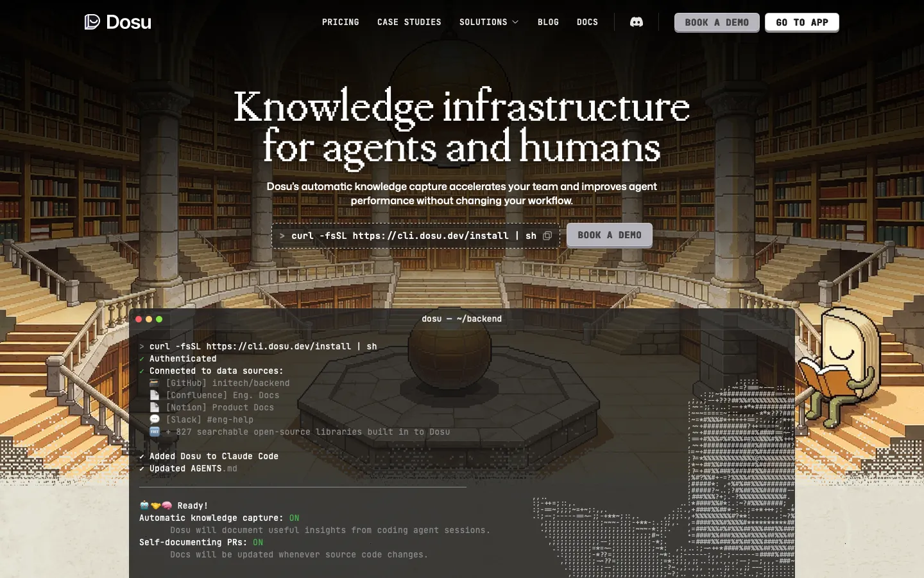
Task: Click "Self-documenting PRs: ON" line
Action: tap(201, 542)
